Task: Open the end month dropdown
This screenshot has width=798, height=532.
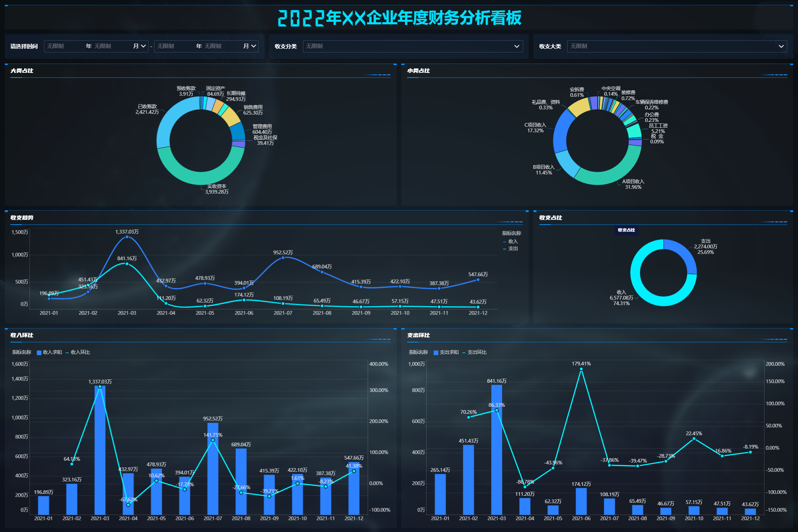Action: [x=254, y=46]
